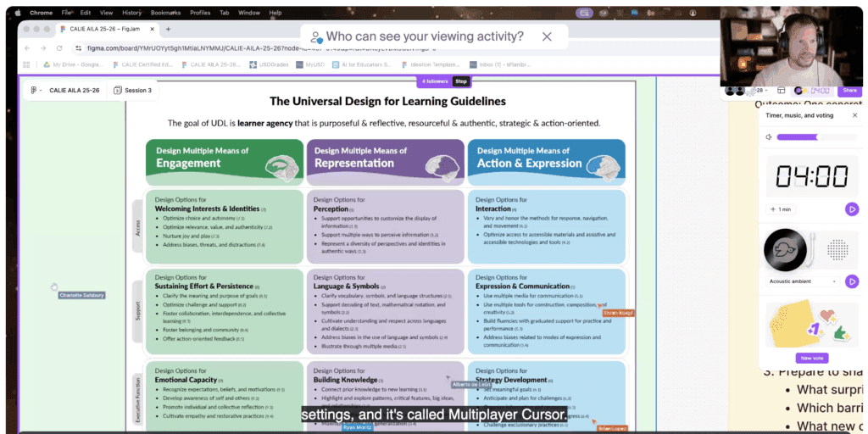Click the New vote button
Screen dimensions: 868x434
click(811, 358)
